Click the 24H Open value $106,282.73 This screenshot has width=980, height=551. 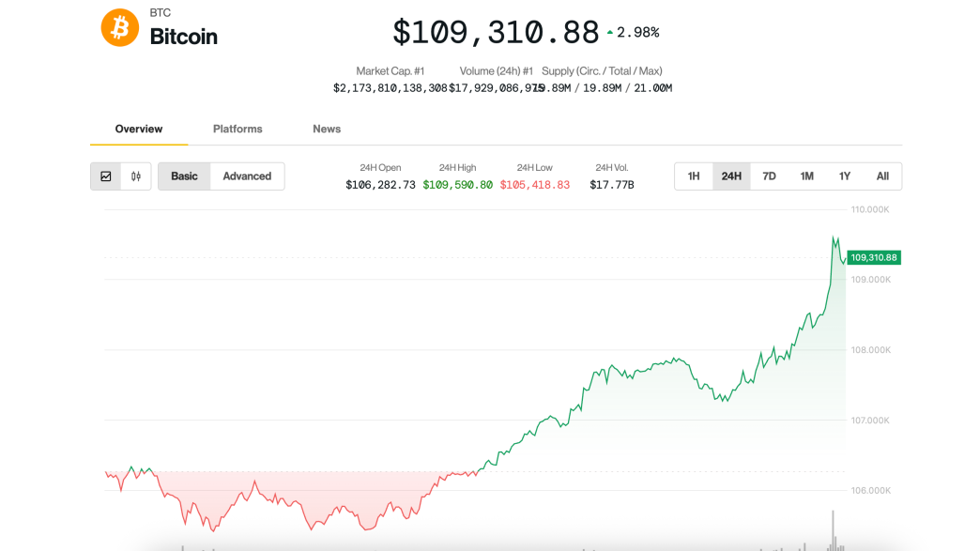(380, 185)
